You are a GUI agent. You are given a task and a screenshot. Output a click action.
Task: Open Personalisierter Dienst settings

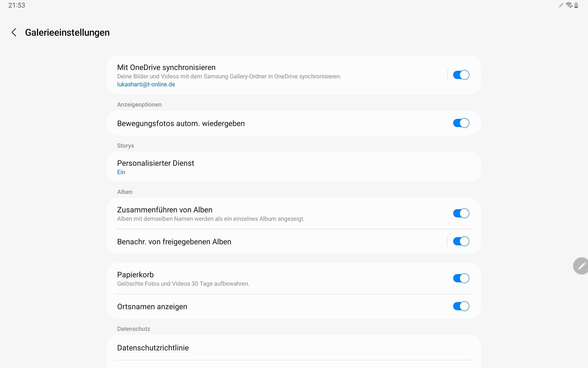pos(156,163)
